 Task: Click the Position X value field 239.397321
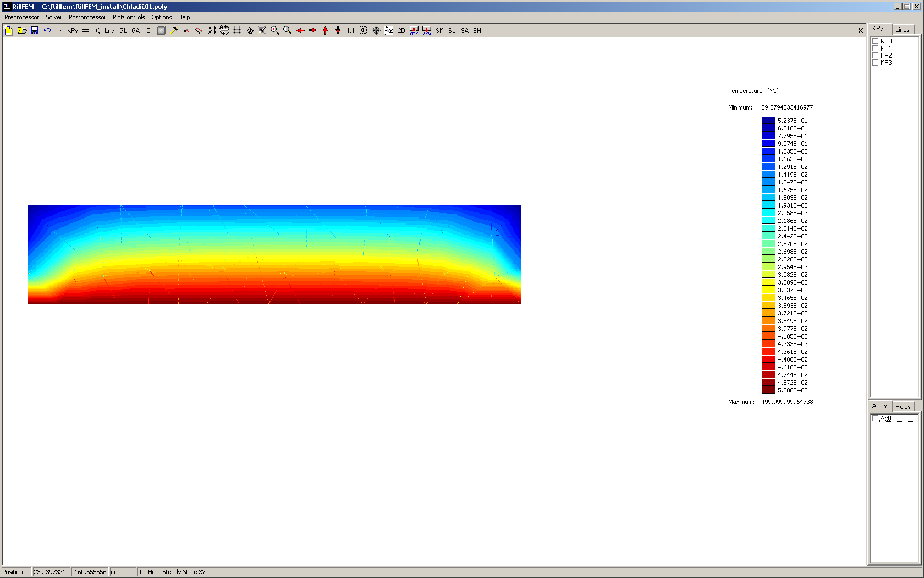(51, 572)
